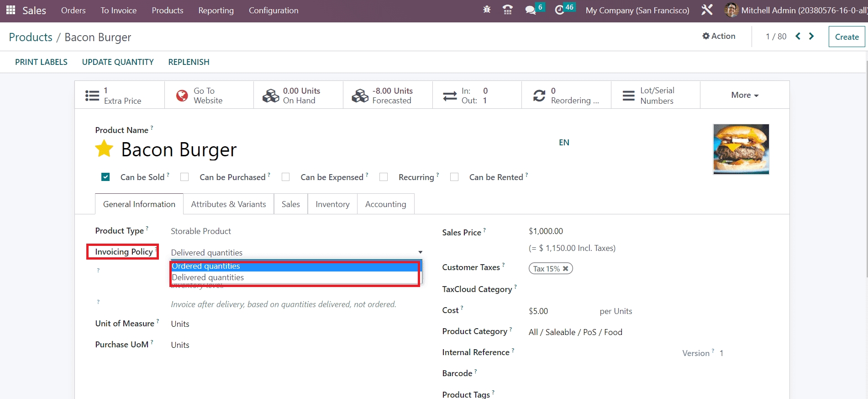Click the wrench tools icon
The width and height of the screenshot is (868, 399).
click(x=707, y=10)
